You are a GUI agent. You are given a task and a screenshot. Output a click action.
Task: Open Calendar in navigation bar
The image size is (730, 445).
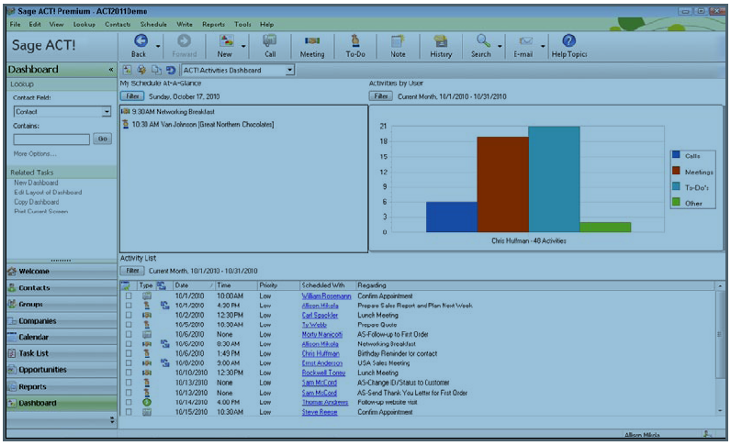click(61, 337)
